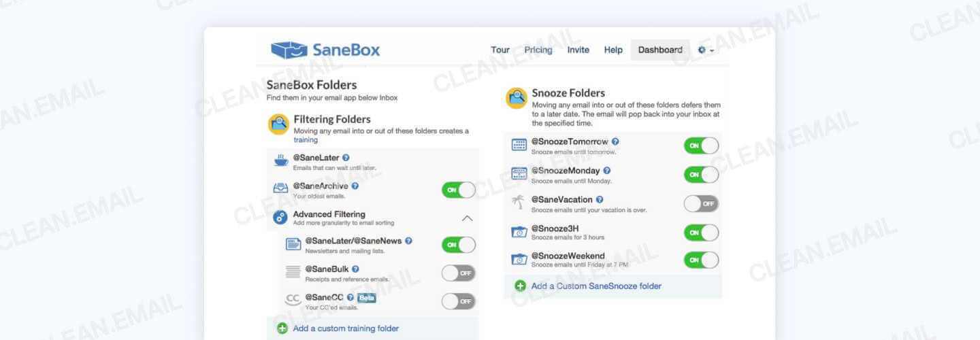The width and height of the screenshot is (980, 340).
Task: Click the @SaneBulk lines icon
Action: tap(293, 273)
